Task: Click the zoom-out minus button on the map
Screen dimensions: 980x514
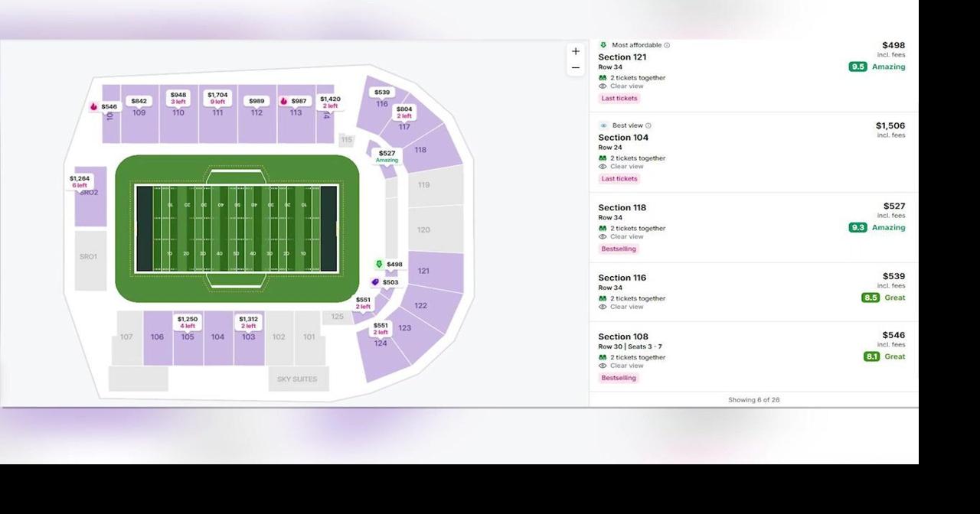Action: tap(576, 67)
